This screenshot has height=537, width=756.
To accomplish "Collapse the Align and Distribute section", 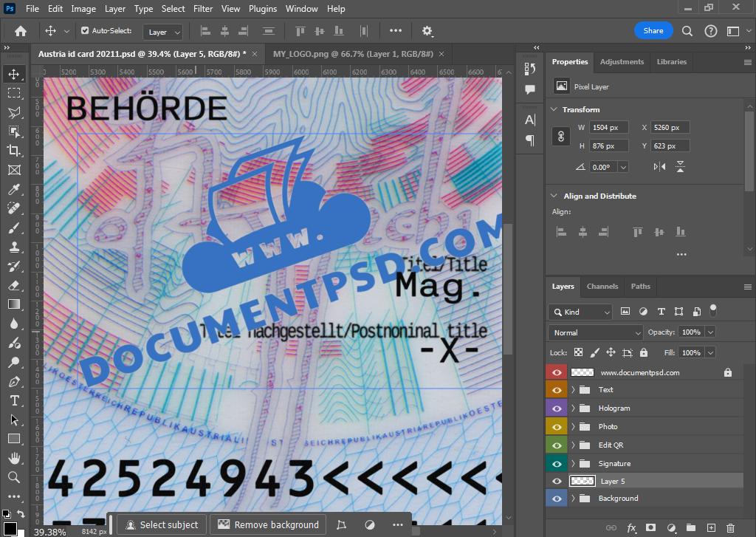I will [x=554, y=196].
